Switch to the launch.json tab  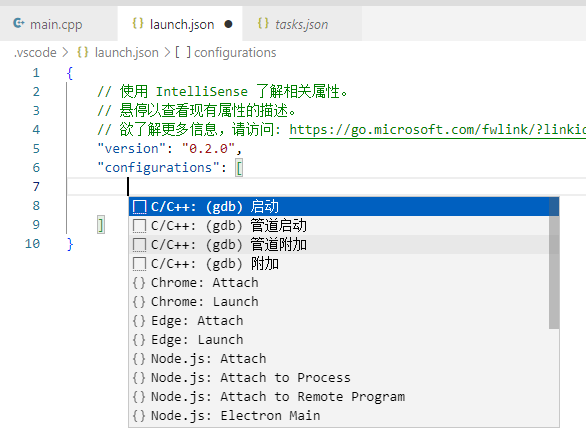pyautogui.click(x=180, y=24)
